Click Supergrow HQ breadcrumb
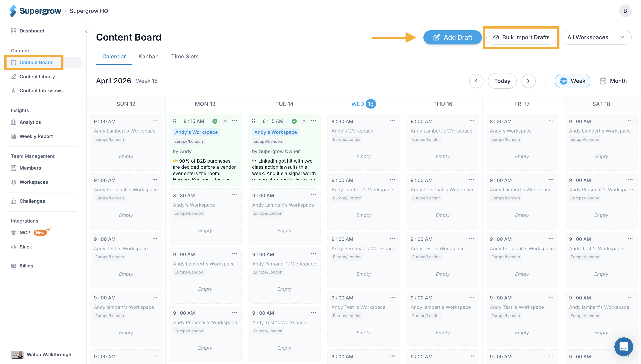The image size is (641, 364). tap(89, 11)
